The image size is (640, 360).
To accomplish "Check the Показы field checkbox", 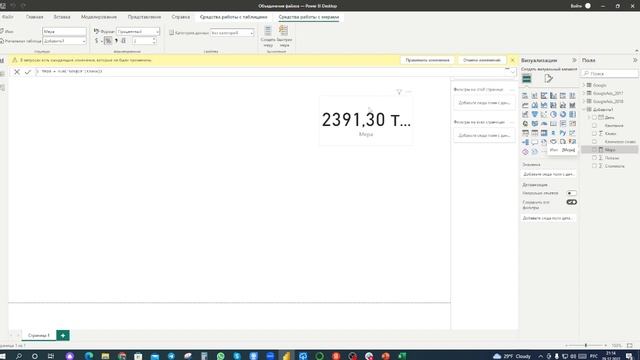I will [594, 158].
